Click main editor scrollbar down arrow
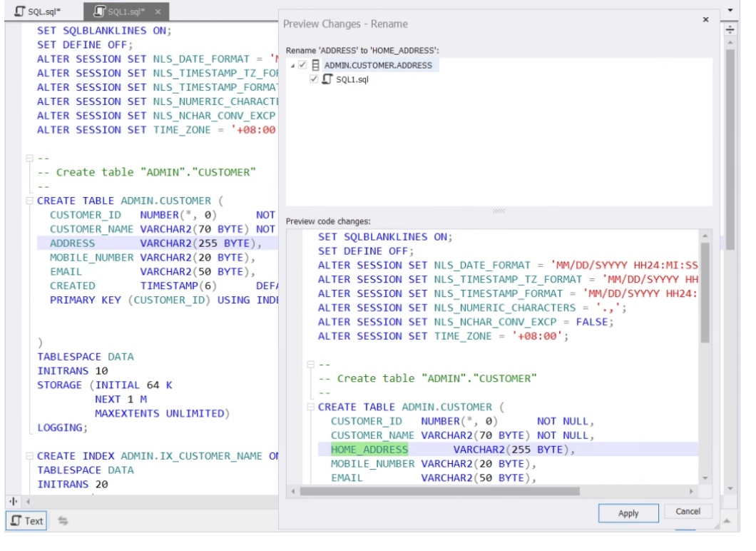The width and height of the screenshot is (756, 551). click(x=730, y=488)
